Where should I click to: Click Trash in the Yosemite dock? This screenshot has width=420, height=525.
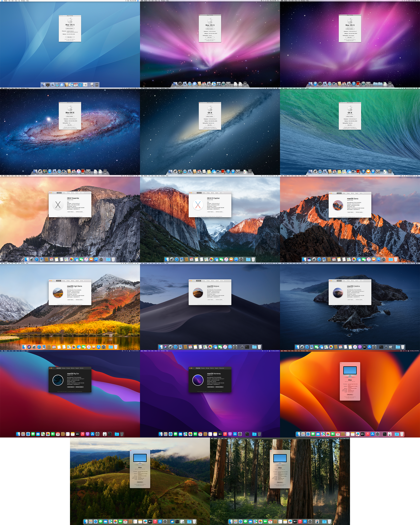point(113,260)
